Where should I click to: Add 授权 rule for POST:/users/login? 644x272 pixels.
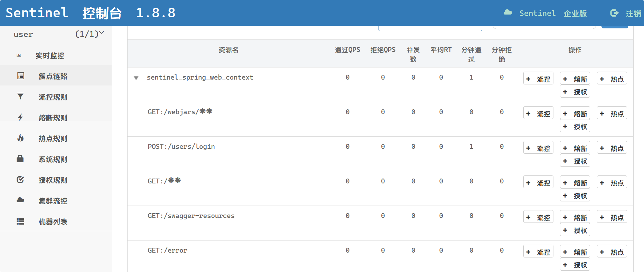click(x=575, y=161)
